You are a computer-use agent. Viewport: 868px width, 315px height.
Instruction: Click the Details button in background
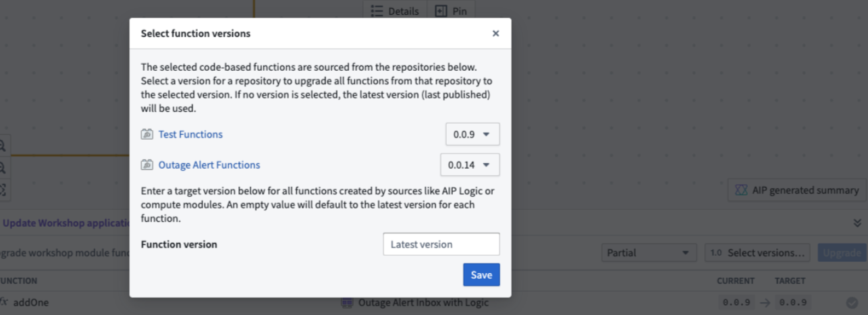[395, 11]
